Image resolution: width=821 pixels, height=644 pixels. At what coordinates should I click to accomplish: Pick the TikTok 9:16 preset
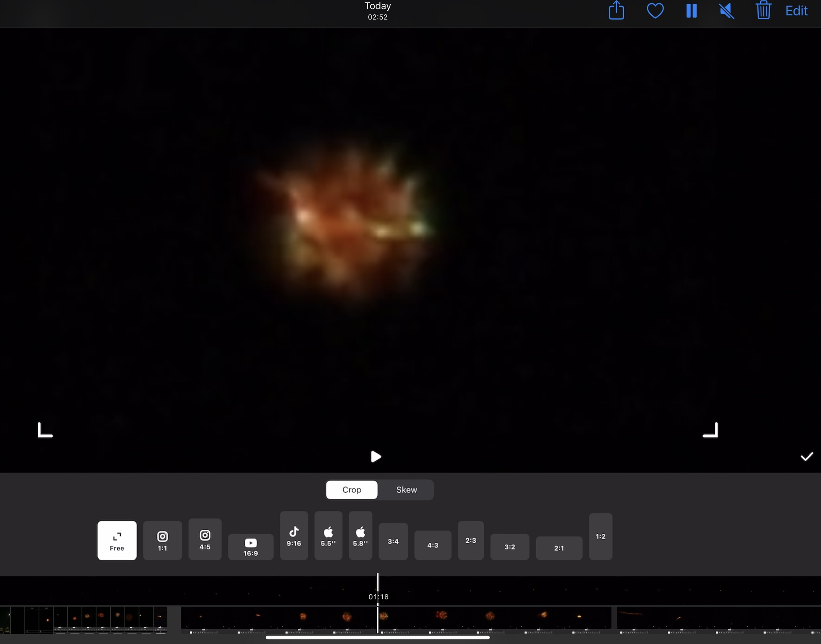(294, 536)
